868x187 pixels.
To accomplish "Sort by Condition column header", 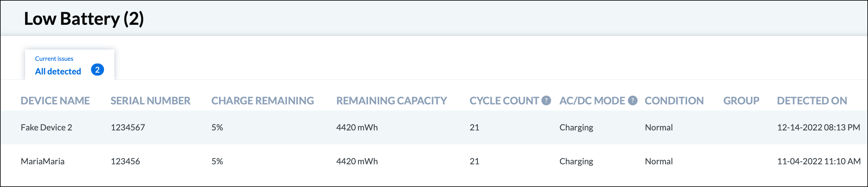I will 674,100.
